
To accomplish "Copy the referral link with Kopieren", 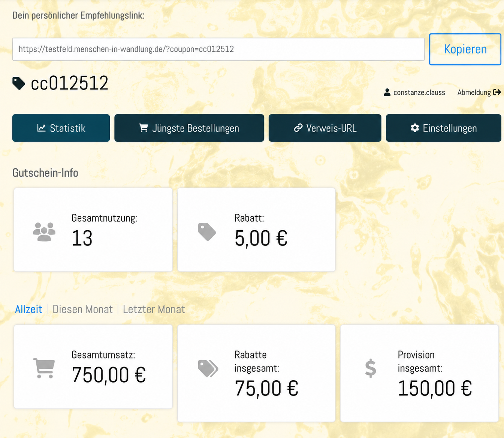I will click(x=465, y=49).
